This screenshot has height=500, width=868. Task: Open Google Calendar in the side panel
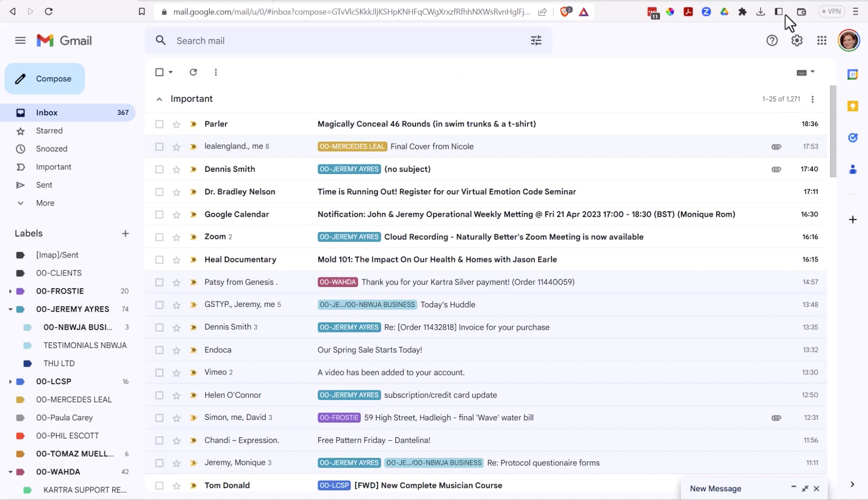coord(853,74)
